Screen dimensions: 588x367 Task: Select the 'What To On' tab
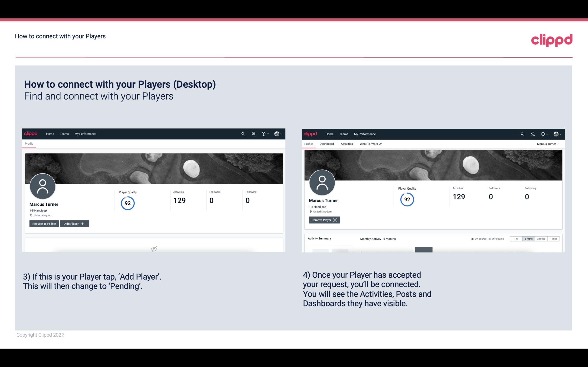371,144
